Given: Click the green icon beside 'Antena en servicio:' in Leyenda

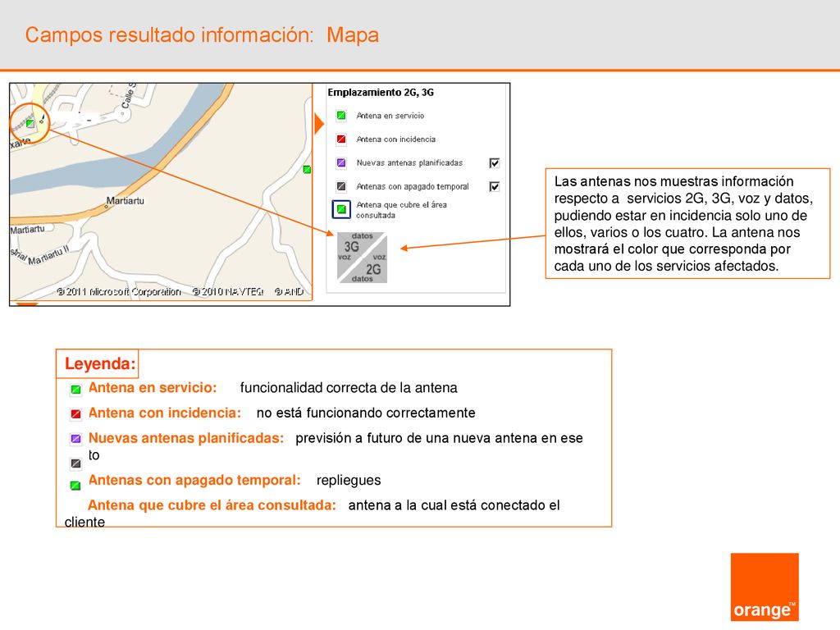Looking at the screenshot, I should [76, 390].
